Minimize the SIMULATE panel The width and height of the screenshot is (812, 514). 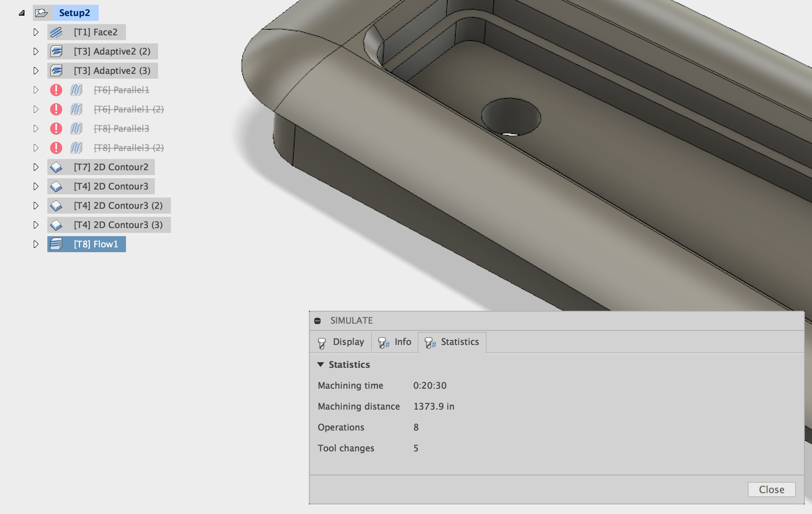pos(317,320)
